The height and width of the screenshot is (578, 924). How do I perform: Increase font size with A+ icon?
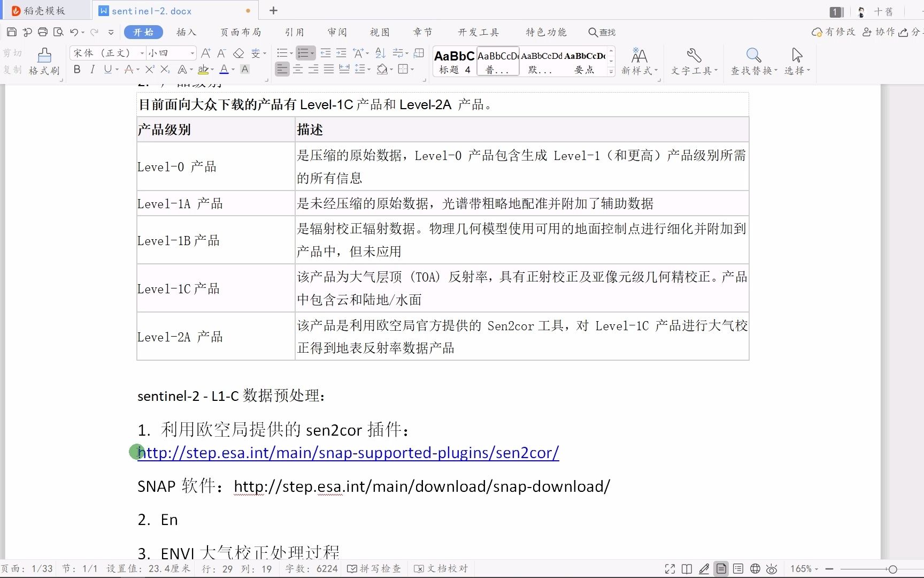point(206,53)
